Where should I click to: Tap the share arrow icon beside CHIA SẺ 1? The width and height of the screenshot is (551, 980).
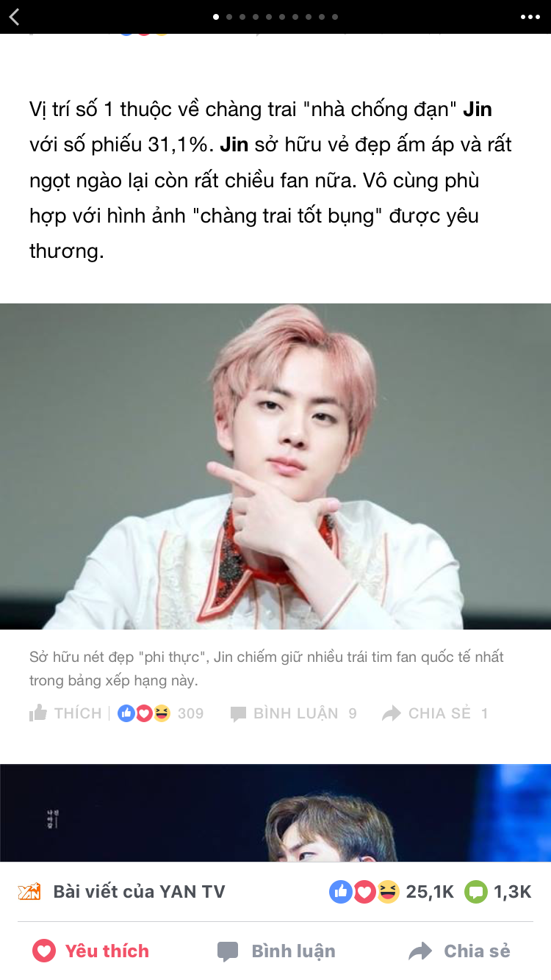click(x=392, y=713)
